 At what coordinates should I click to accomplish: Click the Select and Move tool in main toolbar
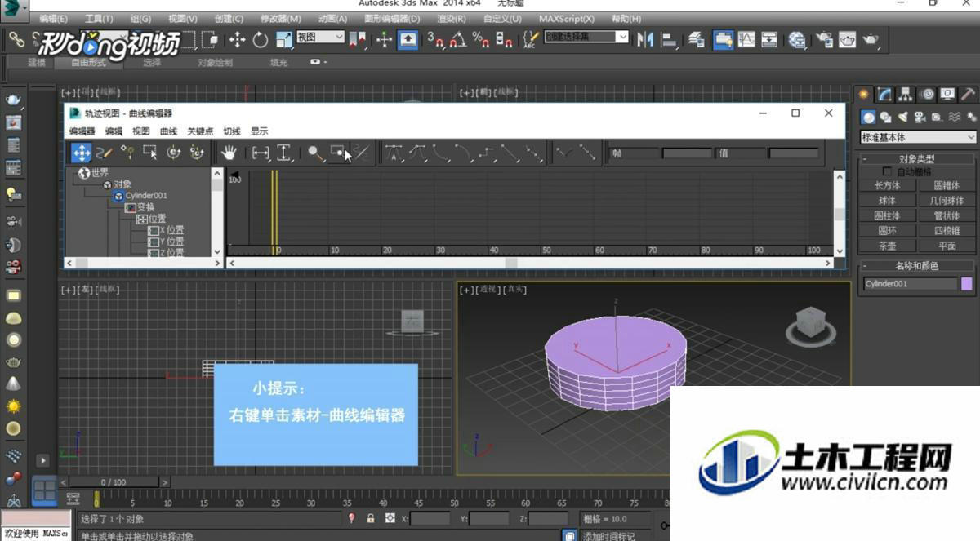[x=238, y=39]
